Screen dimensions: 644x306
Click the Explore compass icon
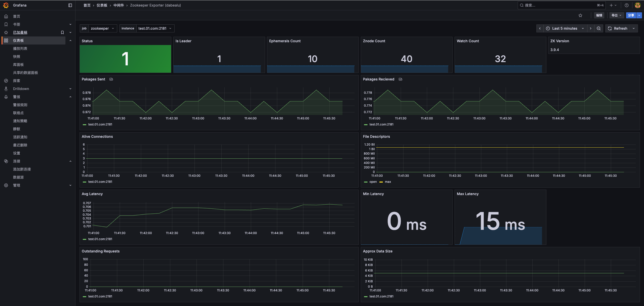coord(6,81)
